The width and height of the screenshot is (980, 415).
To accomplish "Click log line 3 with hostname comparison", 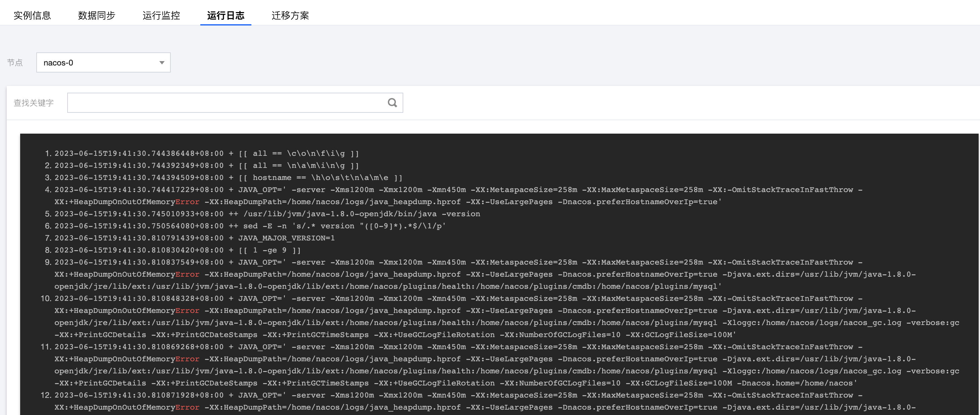I will click(x=229, y=178).
